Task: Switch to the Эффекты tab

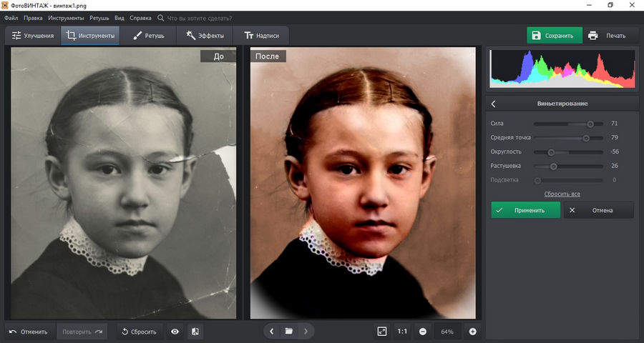Action: (205, 35)
